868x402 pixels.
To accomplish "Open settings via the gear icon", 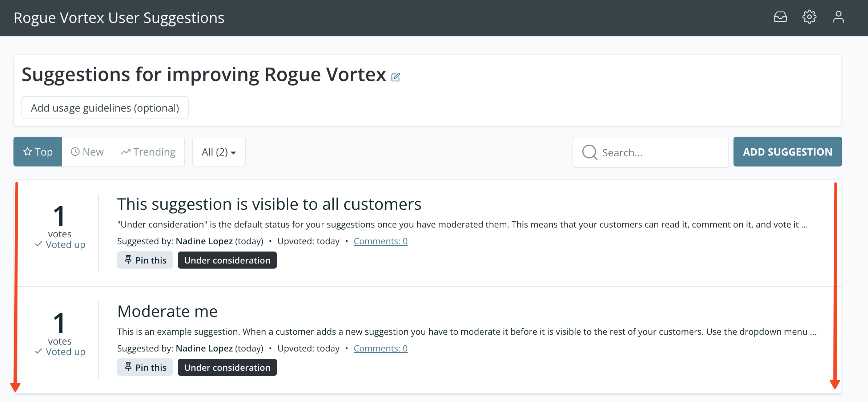I will [809, 17].
